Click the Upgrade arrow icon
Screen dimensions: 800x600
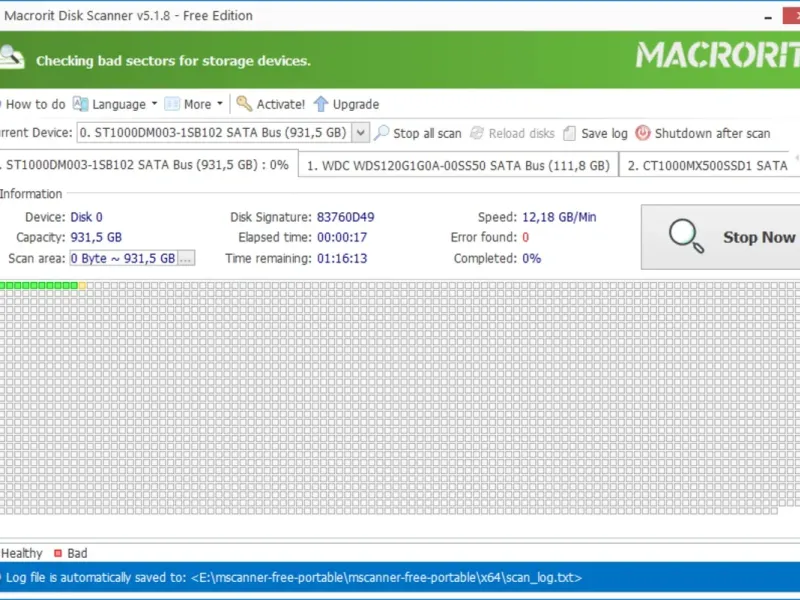(x=320, y=104)
